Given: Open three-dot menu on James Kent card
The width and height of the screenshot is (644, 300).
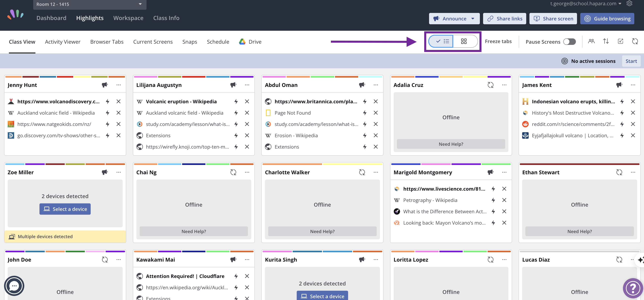Looking at the screenshot, I should [633, 85].
